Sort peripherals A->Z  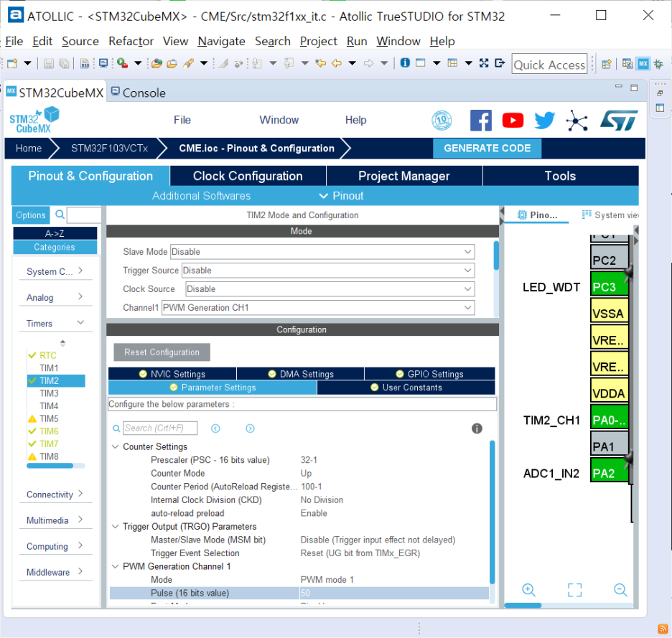(x=55, y=233)
